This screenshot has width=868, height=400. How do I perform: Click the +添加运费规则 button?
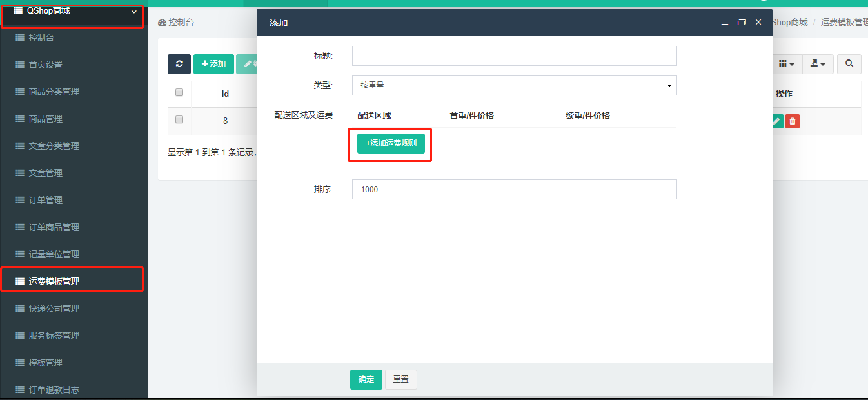391,143
